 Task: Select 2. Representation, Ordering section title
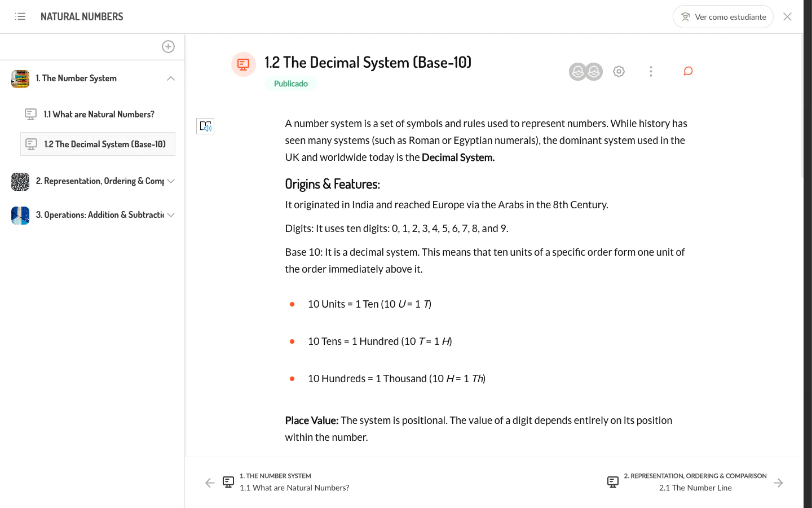click(x=100, y=181)
